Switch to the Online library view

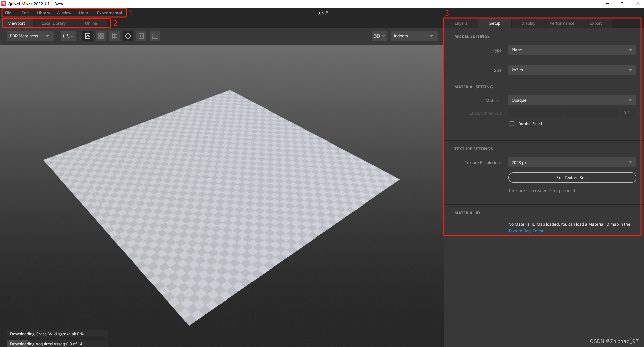point(90,23)
